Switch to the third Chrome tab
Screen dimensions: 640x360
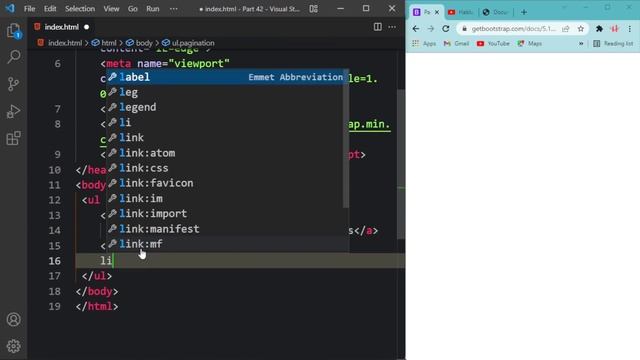(495, 12)
